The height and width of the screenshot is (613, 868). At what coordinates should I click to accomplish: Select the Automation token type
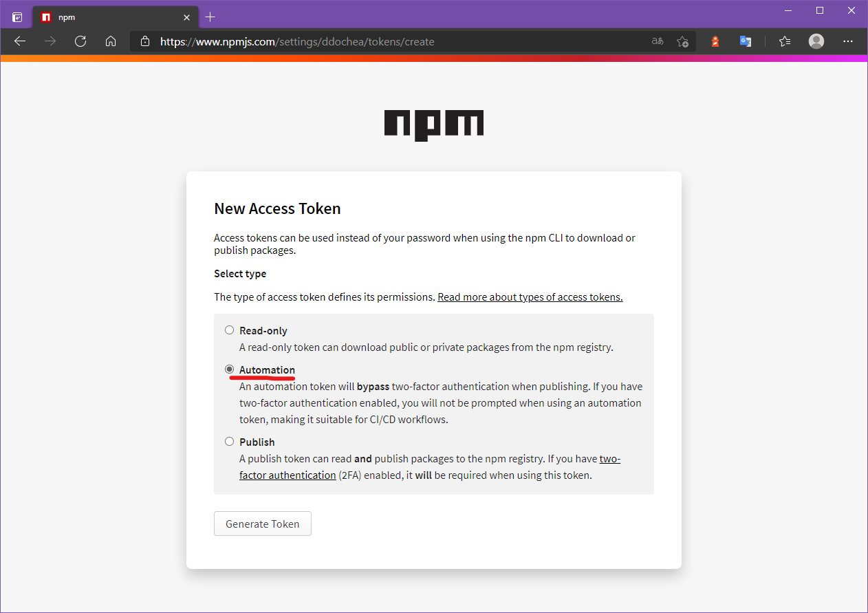point(230,369)
